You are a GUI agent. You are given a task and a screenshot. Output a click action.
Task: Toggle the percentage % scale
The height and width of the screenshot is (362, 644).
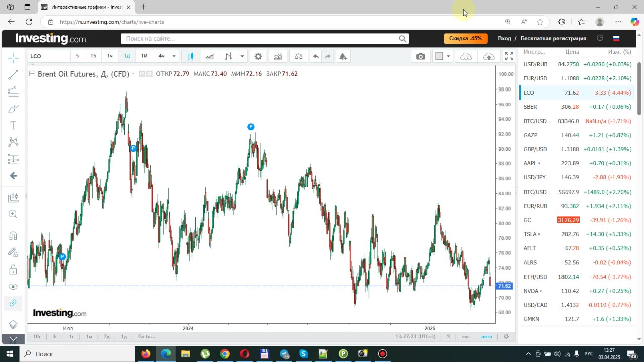[448, 337]
